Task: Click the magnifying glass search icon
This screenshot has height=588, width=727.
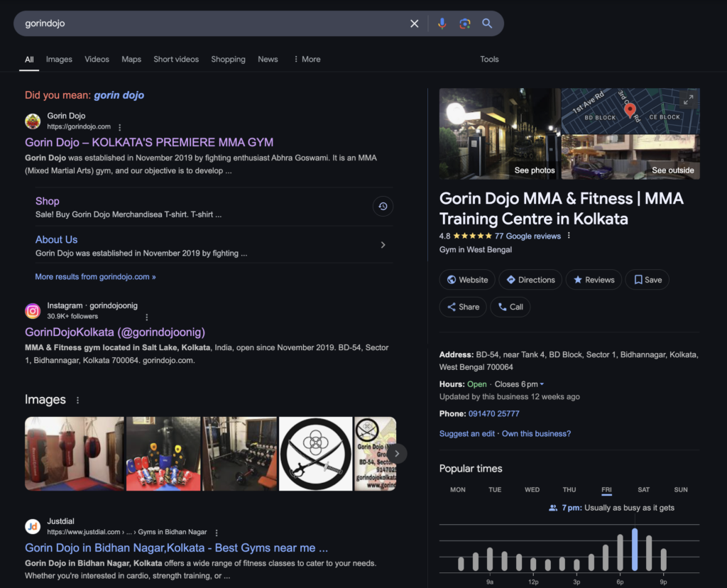Action: 487,23
